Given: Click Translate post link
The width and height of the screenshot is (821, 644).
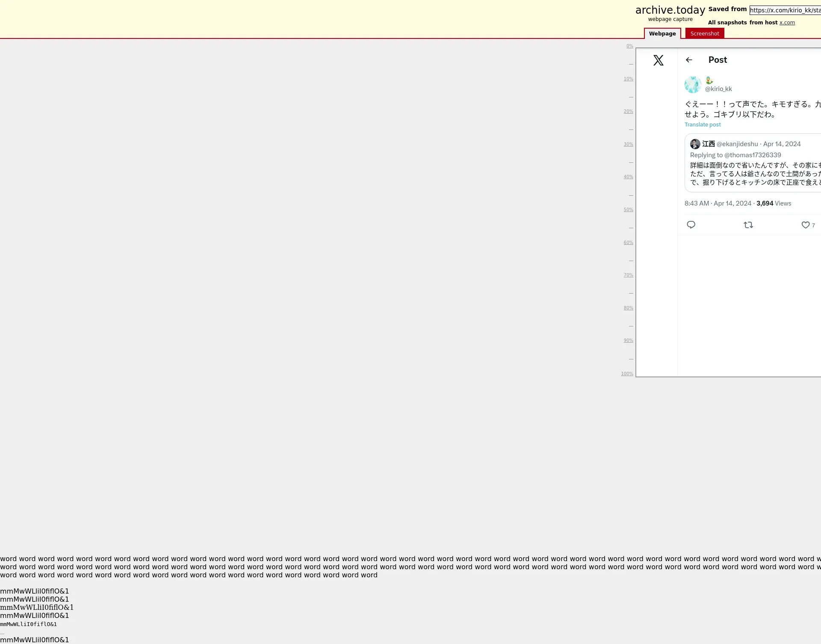Looking at the screenshot, I should coord(702,125).
